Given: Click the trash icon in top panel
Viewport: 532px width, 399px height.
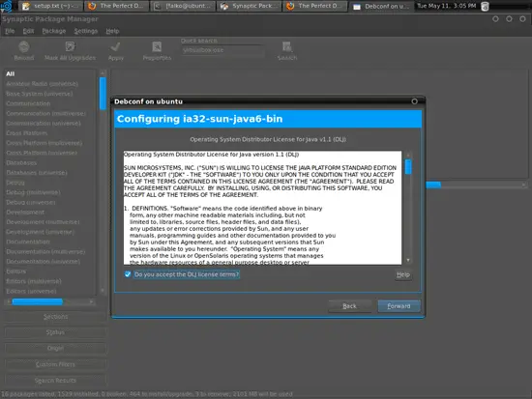Looking at the screenshot, I should (486, 6).
